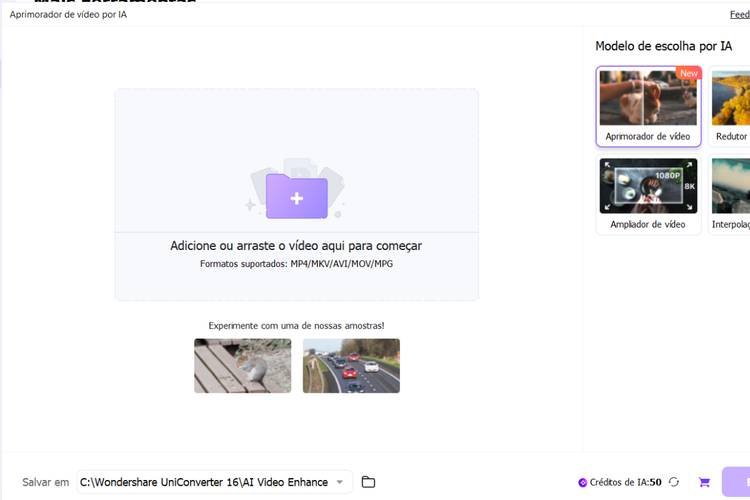
Task: Expand the save path dropdown arrow
Action: (340, 482)
